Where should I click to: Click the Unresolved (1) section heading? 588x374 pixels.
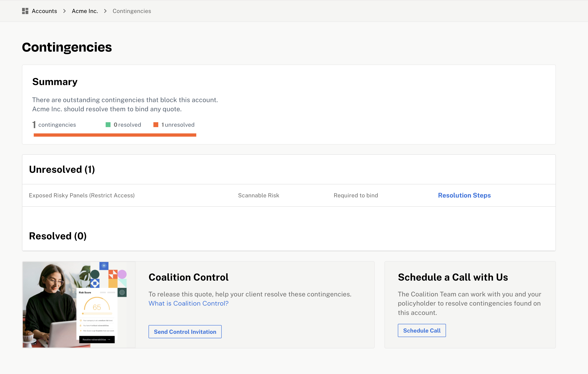pos(62,170)
